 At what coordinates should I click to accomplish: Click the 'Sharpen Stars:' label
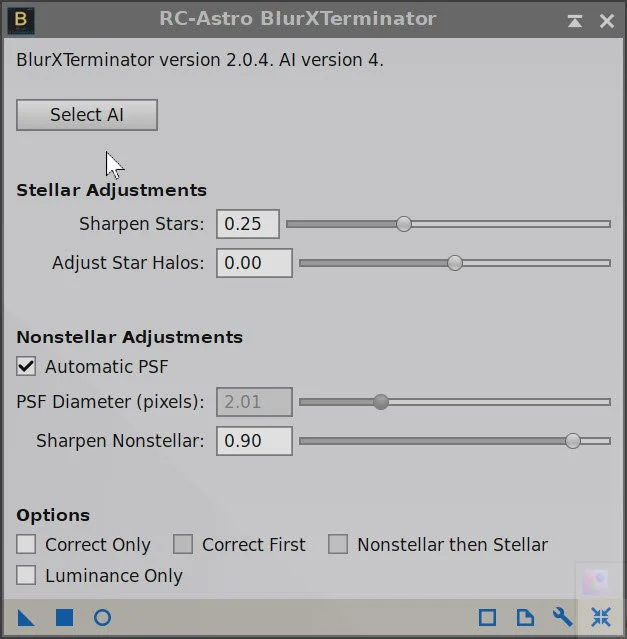(x=141, y=224)
